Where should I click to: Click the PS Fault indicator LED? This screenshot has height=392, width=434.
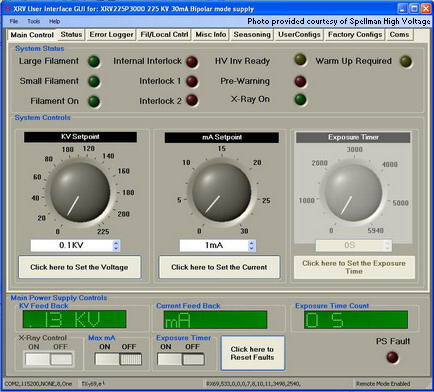tap(392, 357)
